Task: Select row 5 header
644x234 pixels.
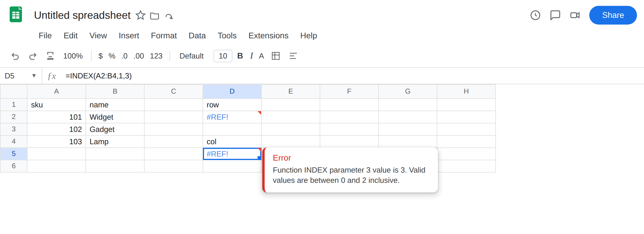Action: click(x=14, y=154)
